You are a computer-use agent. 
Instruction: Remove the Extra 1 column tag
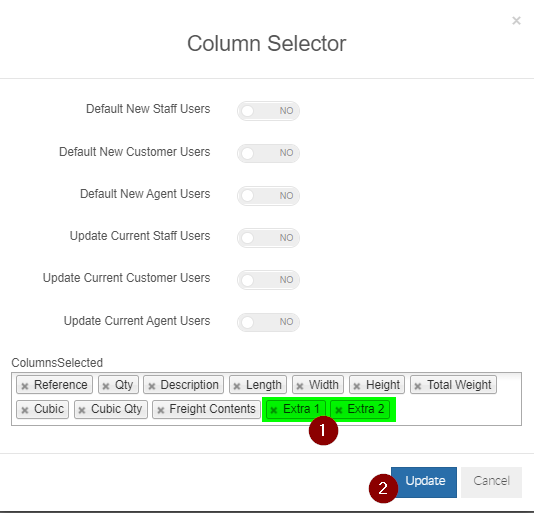[x=274, y=410]
